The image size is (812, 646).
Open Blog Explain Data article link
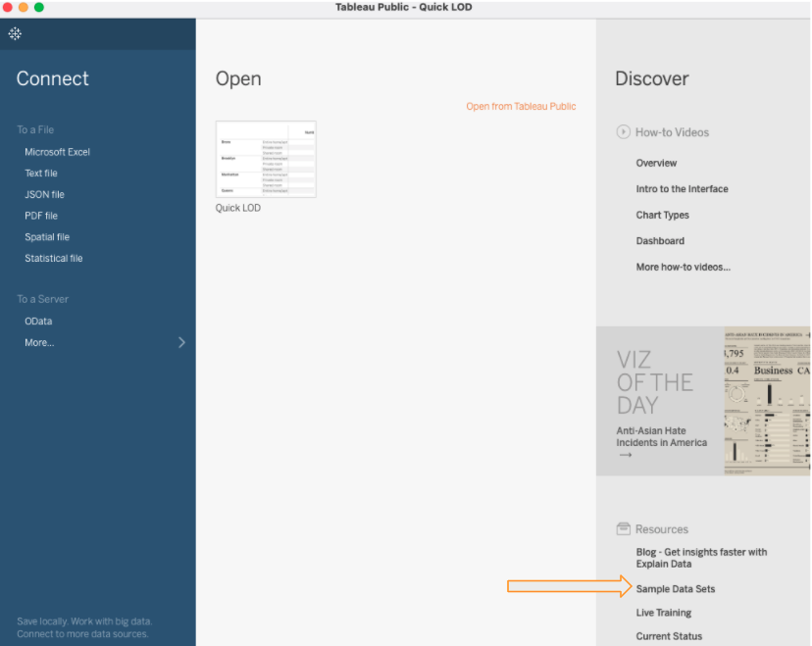pos(702,558)
